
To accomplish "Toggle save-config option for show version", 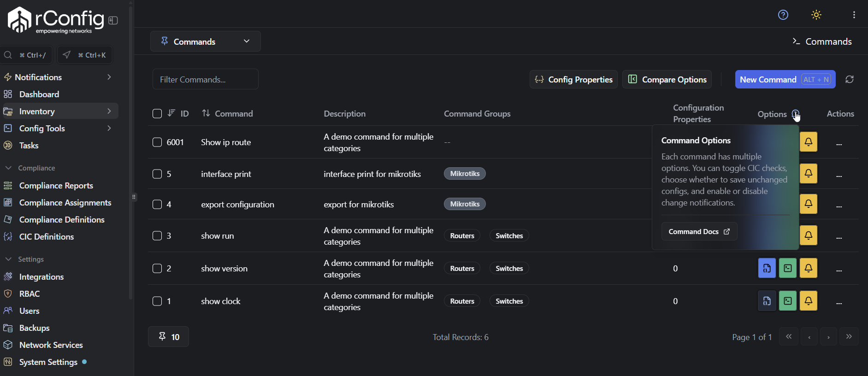I will coord(767,268).
